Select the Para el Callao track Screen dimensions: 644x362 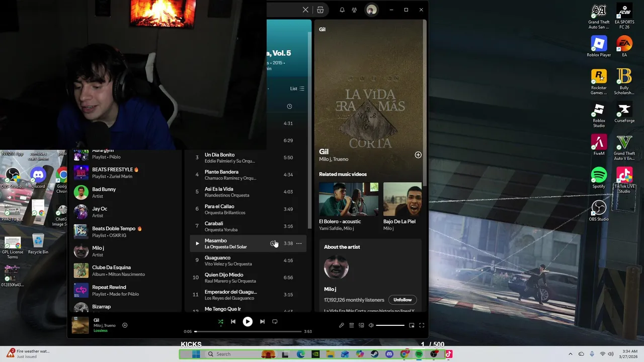coord(248,209)
